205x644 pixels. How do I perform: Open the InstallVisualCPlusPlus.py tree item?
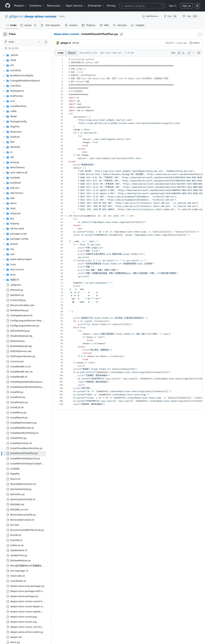[x=24, y=453]
